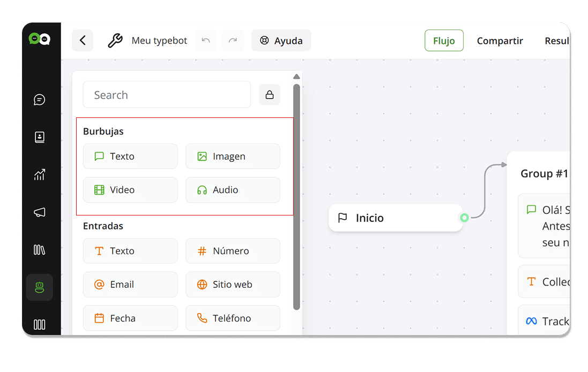The height and width of the screenshot is (372, 588).
Task: Select the Inicio start node
Action: pos(395,218)
